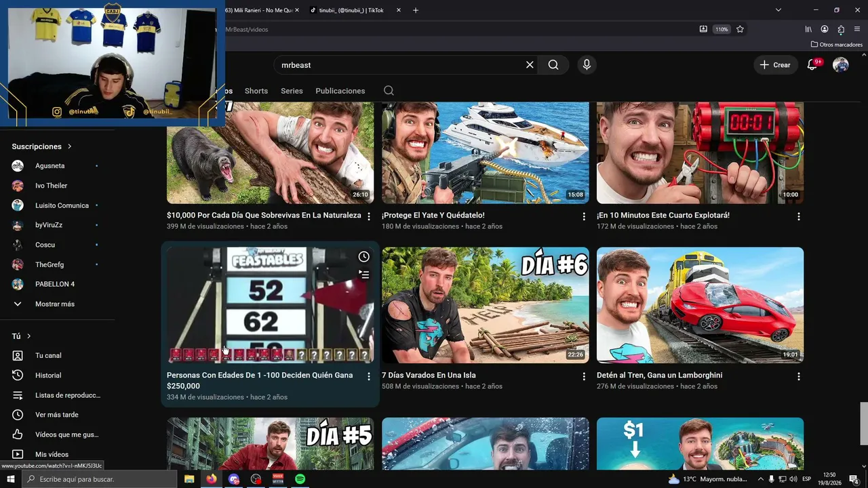The image size is (868, 488).
Task: List all open tabs dropdown
Action: coord(778,10)
